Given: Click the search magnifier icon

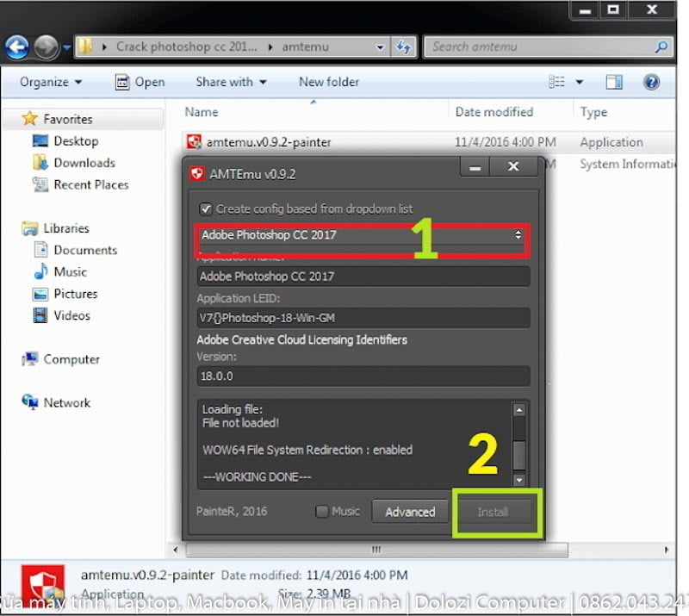Looking at the screenshot, I should coord(660,47).
